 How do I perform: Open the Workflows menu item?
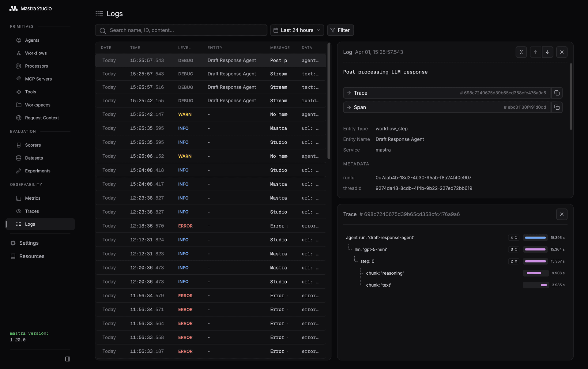(36, 53)
